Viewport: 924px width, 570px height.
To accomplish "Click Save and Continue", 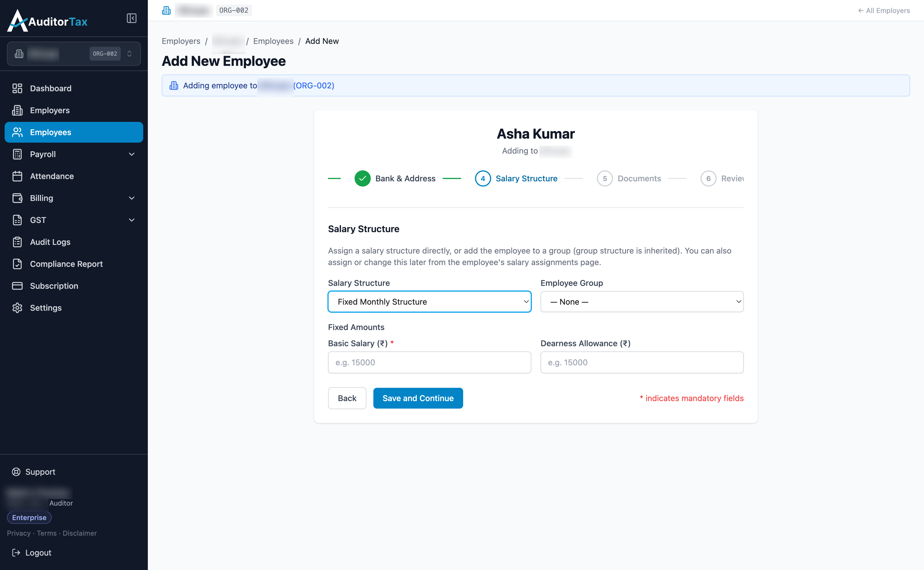I will (418, 398).
